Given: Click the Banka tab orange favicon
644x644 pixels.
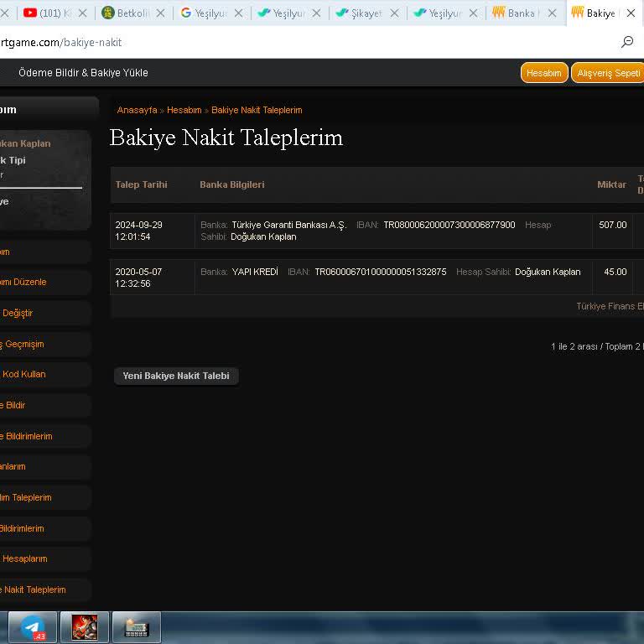Looking at the screenshot, I should (x=499, y=13).
